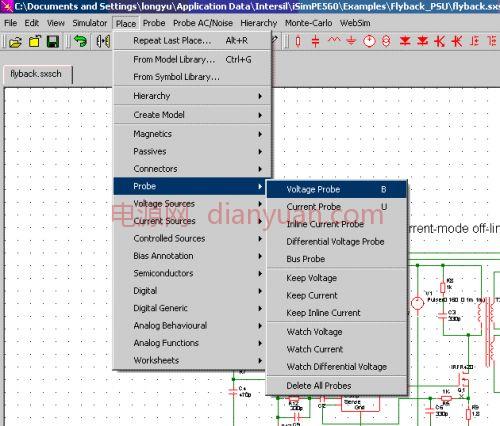Place a ground symbol from the toolbar
The width and height of the screenshot is (500, 426).
[351, 41]
